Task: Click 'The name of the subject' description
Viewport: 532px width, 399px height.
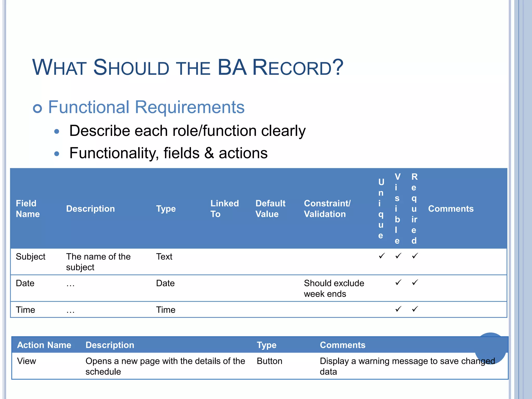Action: [x=98, y=262]
